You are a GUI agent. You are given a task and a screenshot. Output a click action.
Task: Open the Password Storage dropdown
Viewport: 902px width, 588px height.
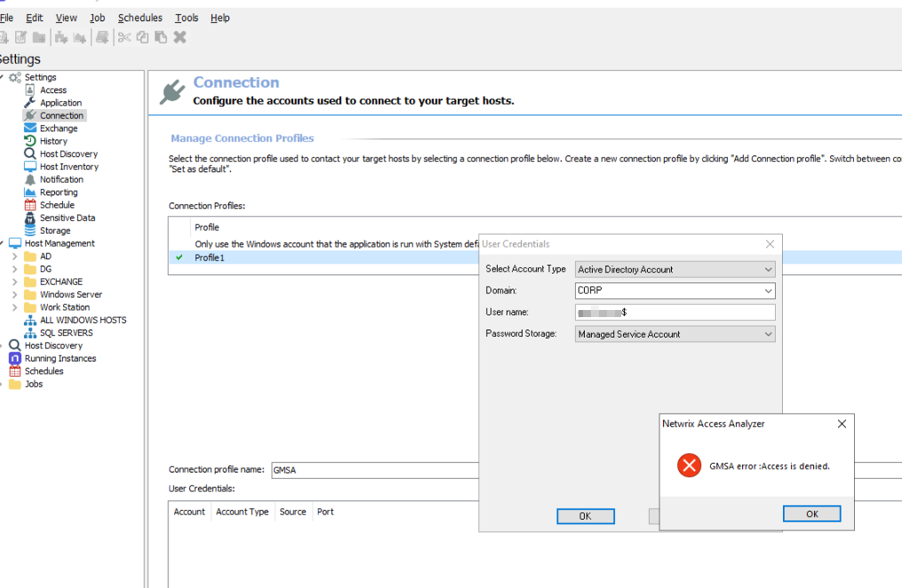[x=675, y=334]
